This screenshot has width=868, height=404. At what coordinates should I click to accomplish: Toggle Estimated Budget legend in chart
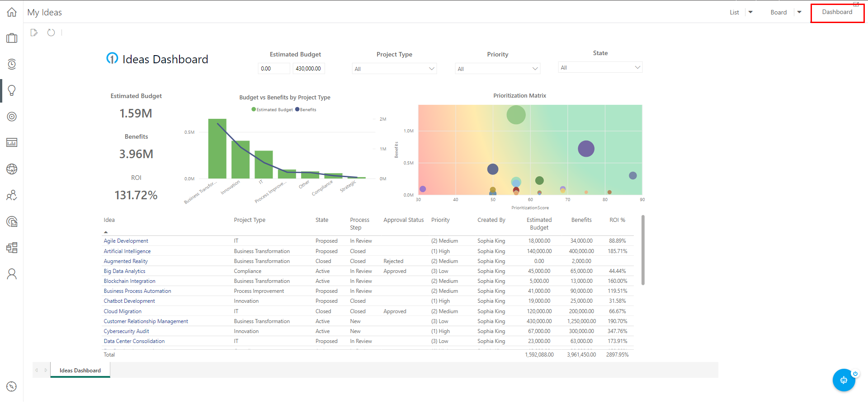(x=272, y=110)
